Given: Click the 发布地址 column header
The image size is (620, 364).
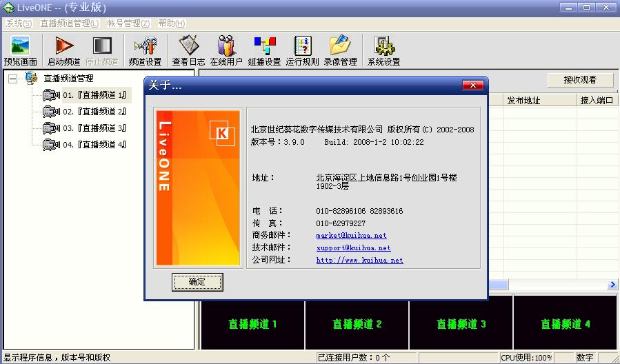Looking at the screenshot, I should point(539,101).
